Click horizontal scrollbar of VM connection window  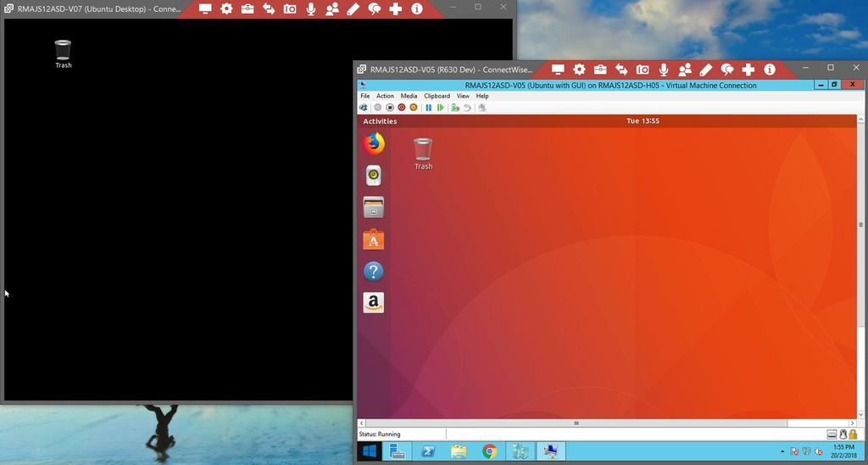[x=576, y=423]
